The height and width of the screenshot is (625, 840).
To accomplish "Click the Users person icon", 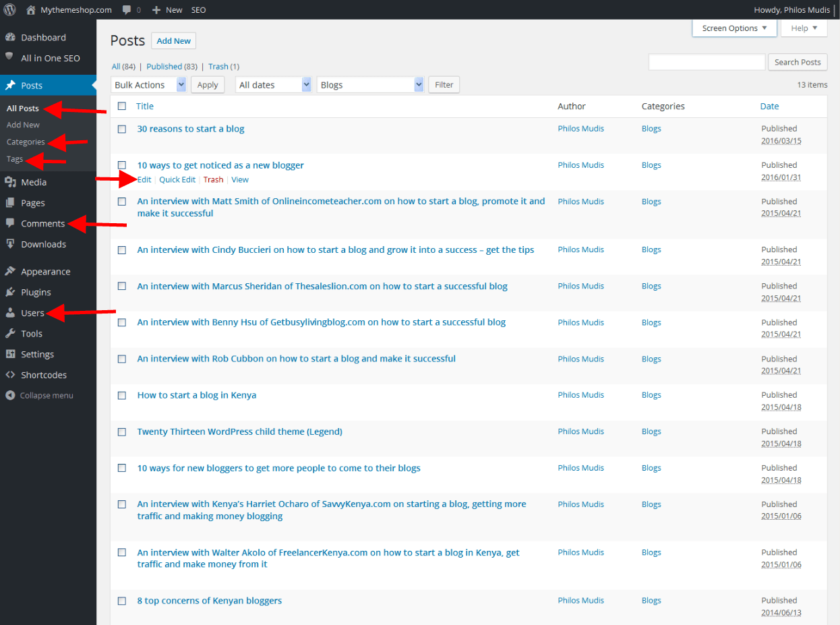I will click(10, 313).
